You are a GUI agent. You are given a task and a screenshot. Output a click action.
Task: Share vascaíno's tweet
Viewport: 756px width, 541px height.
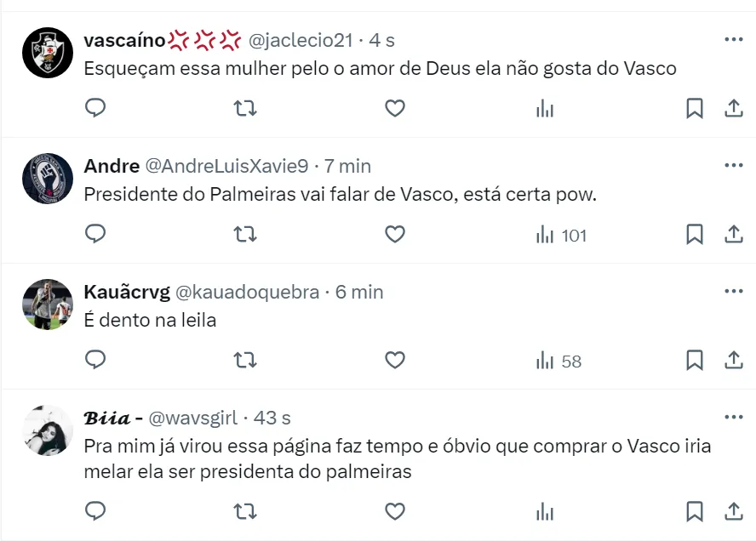[x=733, y=108]
